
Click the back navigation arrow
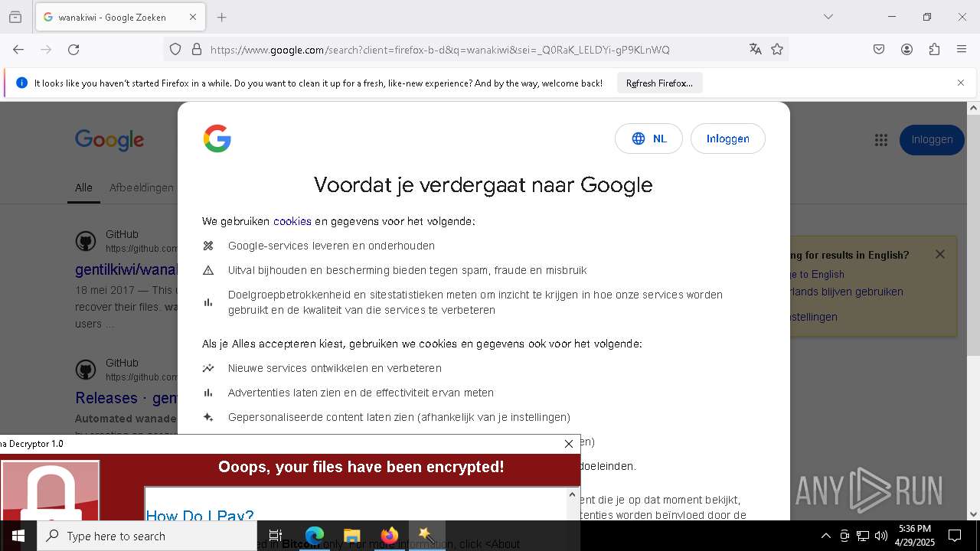pyautogui.click(x=18, y=50)
